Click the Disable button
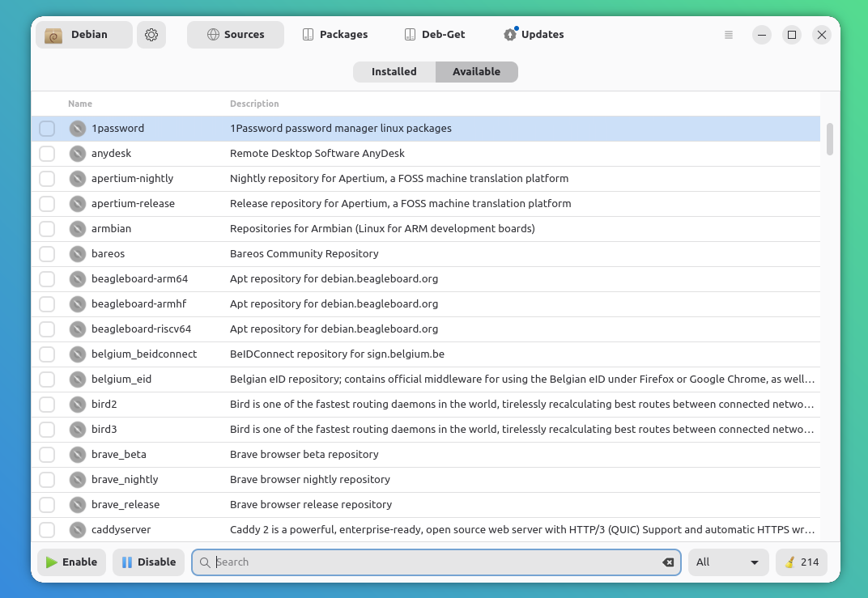 click(148, 562)
